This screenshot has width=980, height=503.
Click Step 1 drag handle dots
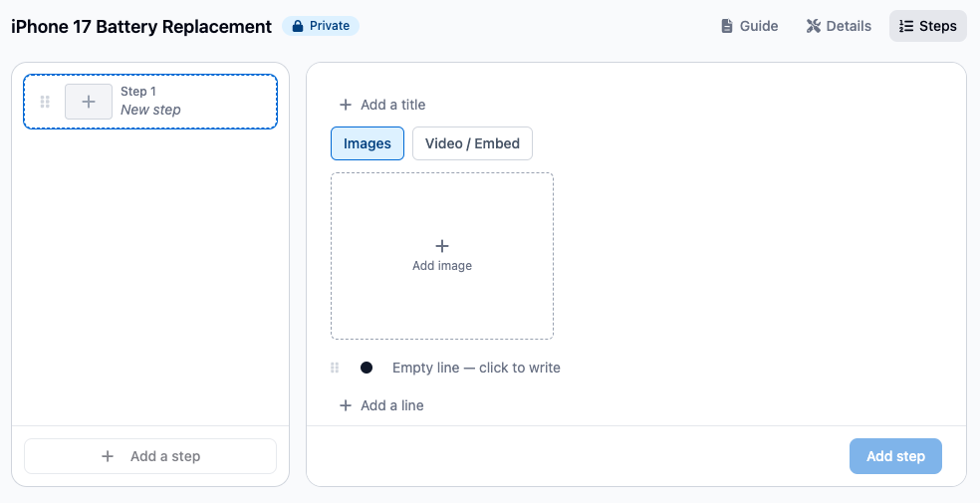[45, 102]
